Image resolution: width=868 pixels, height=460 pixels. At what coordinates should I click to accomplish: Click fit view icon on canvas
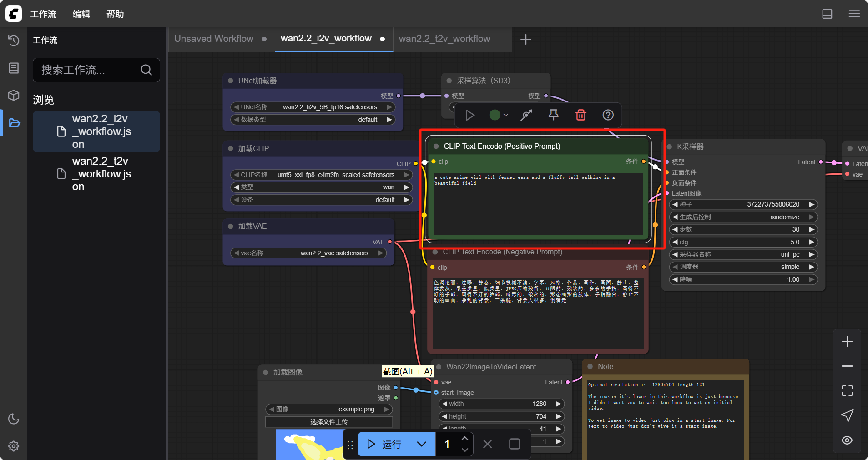(847, 390)
